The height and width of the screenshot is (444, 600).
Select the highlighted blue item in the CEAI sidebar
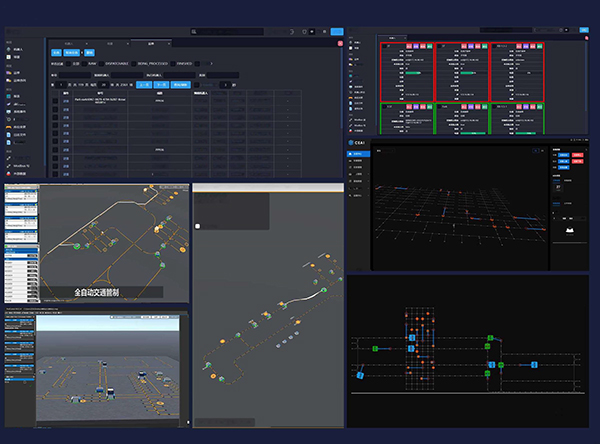click(x=359, y=155)
